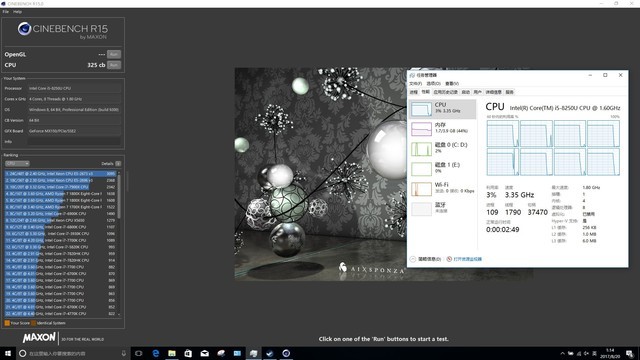
Task: Switch to Task Manager Users tab
Action: point(478,92)
